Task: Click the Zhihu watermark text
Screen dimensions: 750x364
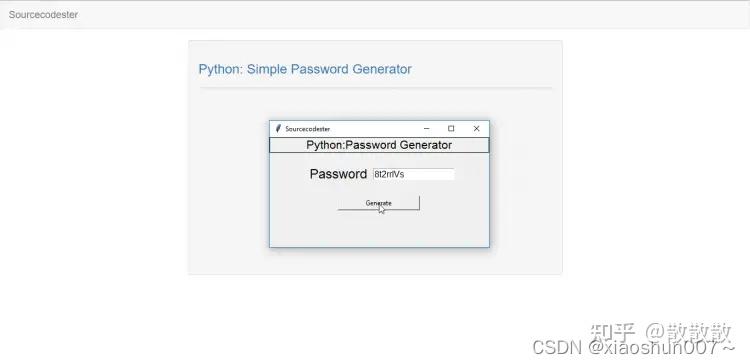Action: (661, 332)
